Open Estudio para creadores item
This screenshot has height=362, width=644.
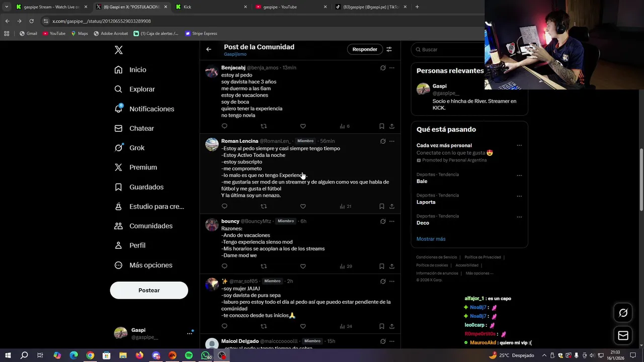tap(149, 206)
